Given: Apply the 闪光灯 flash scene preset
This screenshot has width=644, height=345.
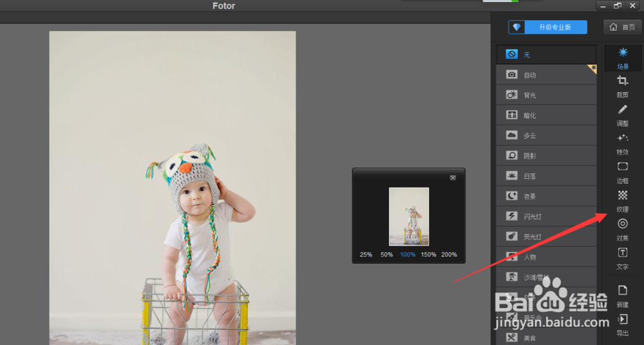Looking at the screenshot, I should tap(546, 216).
